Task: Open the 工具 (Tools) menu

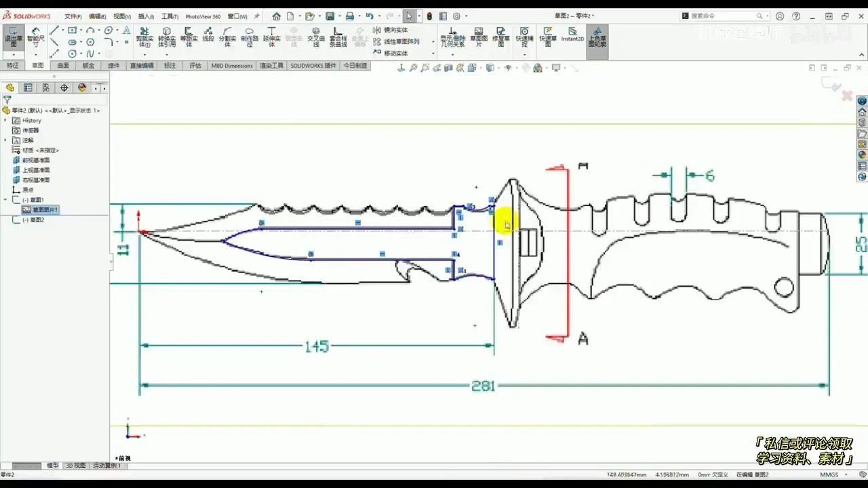Action: point(170,16)
